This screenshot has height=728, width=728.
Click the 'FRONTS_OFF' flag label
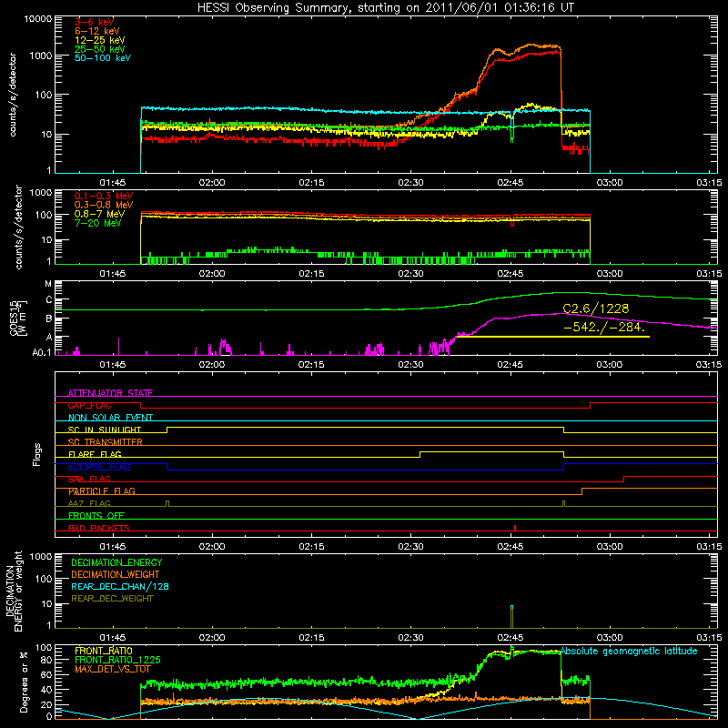click(x=96, y=516)
